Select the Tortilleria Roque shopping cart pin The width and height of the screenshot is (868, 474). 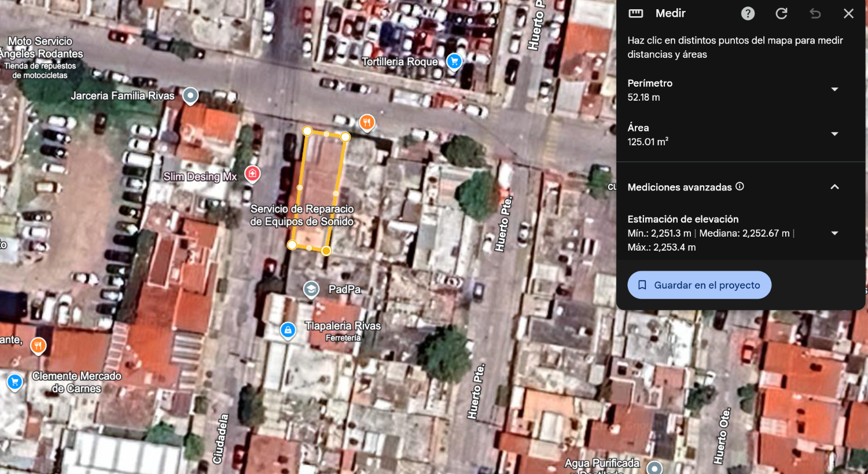[454, 61]
